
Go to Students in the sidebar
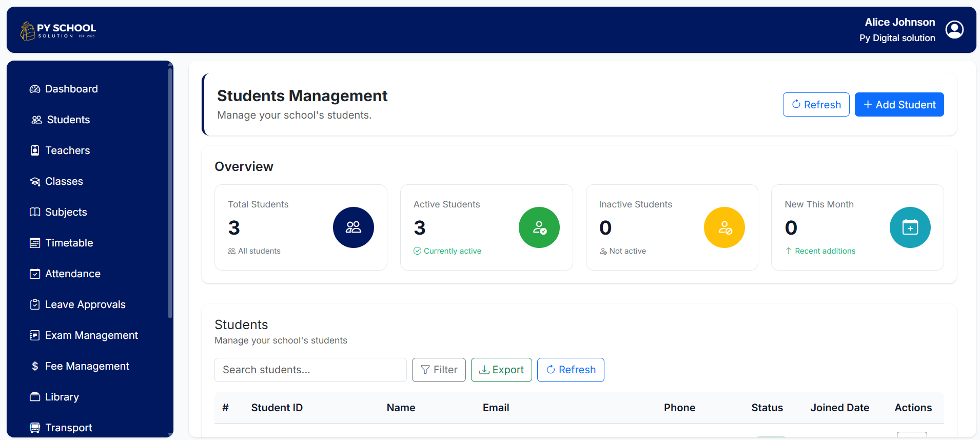(x=61, y=120)
